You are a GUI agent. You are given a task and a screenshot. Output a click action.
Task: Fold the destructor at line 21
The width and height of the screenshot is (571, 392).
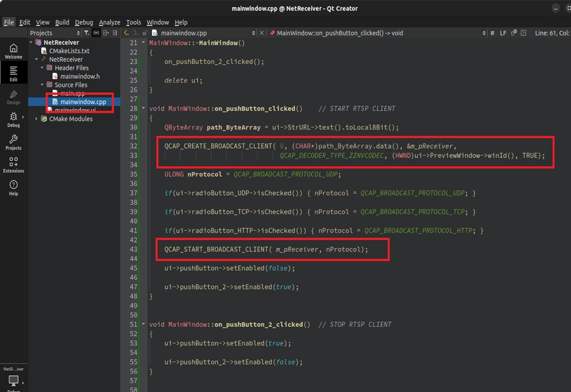click(x=143, y=42)
